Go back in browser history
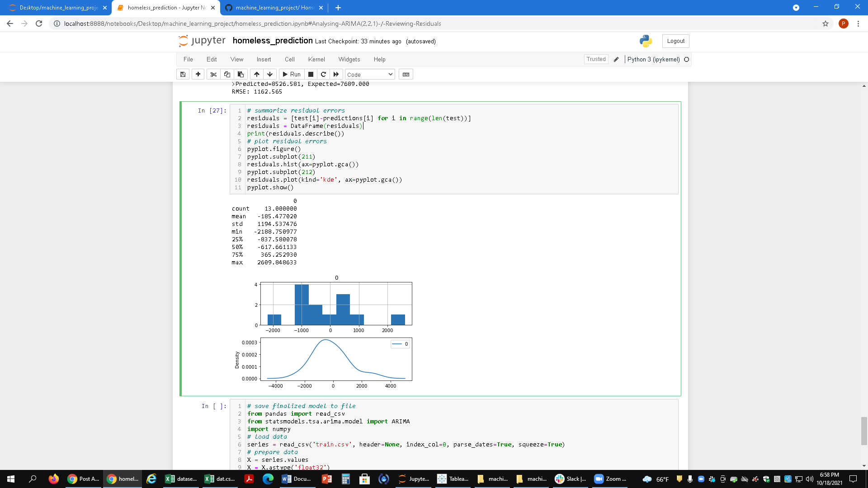The width and height of the screenshot is (868, 488). tap(10, 23)
